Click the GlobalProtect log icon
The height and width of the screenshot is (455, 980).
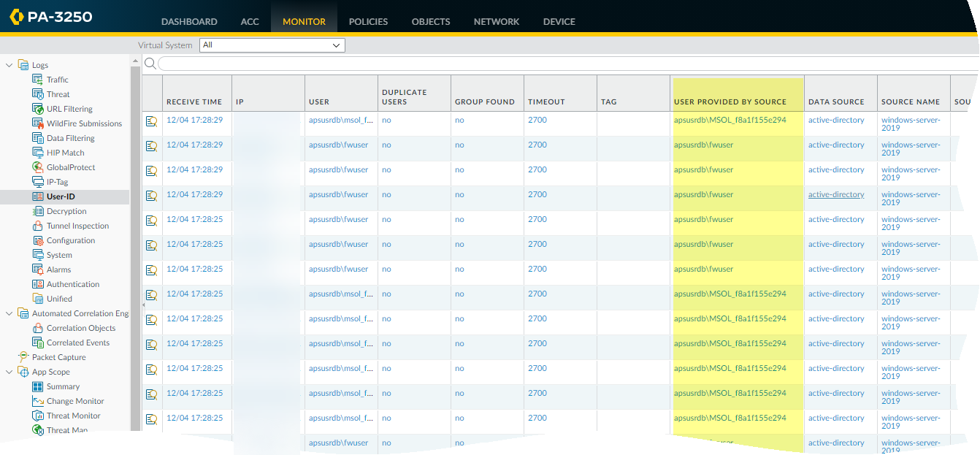coord(38,167)
